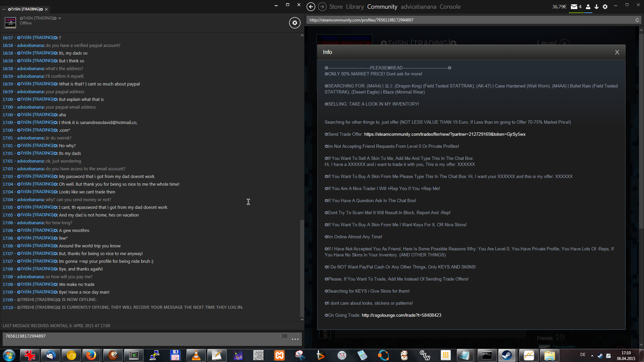Open the inbox envelope notifications

tap(574, 7)
